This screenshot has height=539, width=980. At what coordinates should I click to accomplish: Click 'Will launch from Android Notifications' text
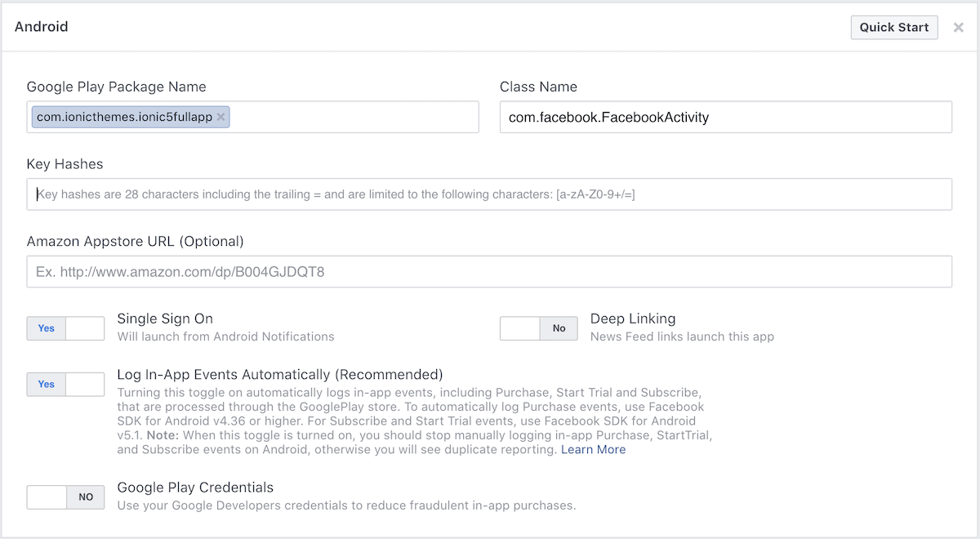(226, 336)
